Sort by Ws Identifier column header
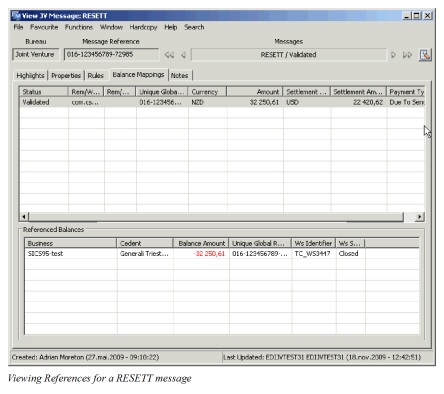Viewport: 444px width, 394px height. point(314,243)
